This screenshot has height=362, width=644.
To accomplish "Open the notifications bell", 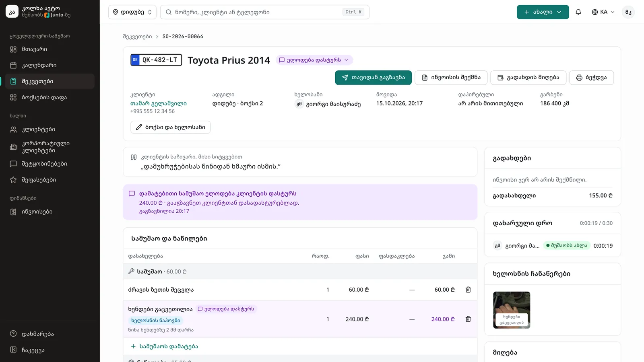I will click(x=578, y=12).
